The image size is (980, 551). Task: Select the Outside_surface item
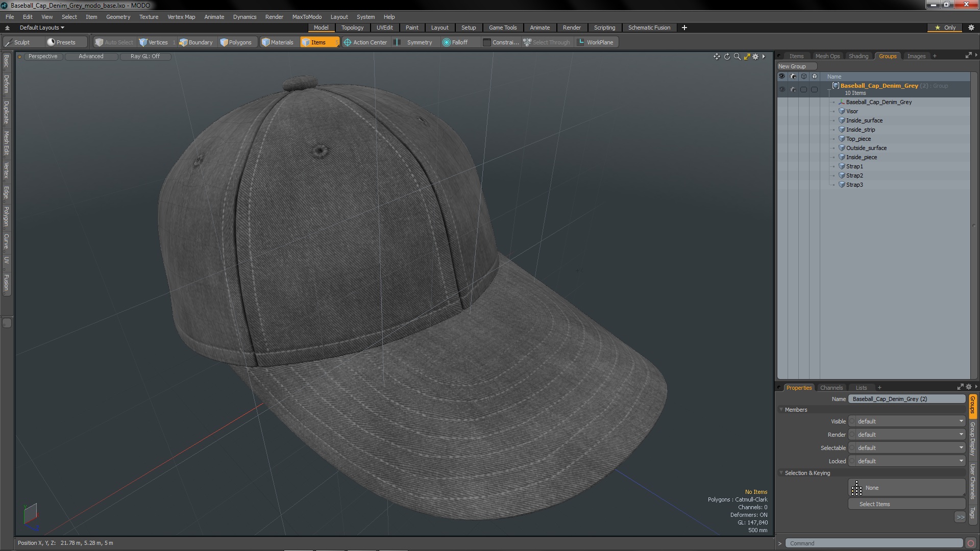pyautogui.click(x=866, y=148)
